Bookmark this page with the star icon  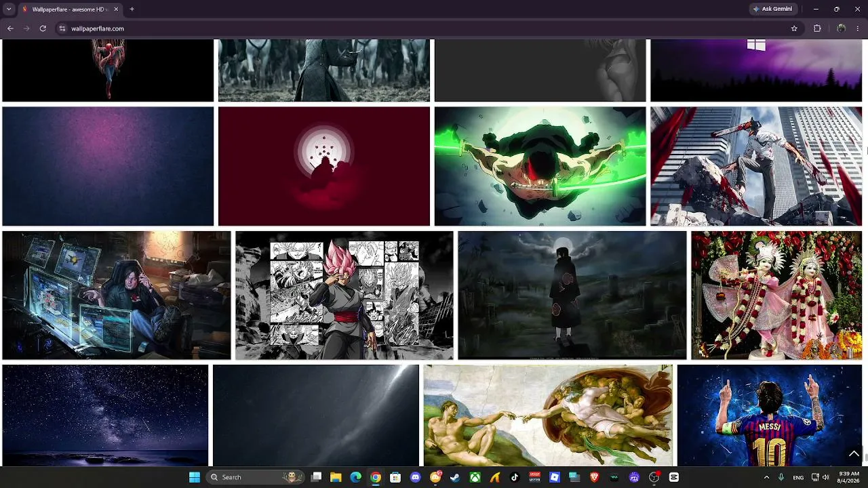point(794,28)
